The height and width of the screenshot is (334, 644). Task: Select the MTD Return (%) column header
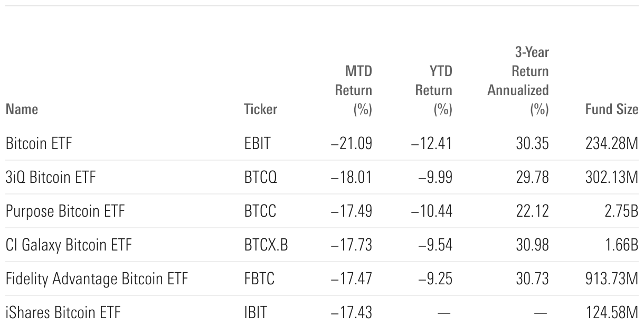point(353,90)
